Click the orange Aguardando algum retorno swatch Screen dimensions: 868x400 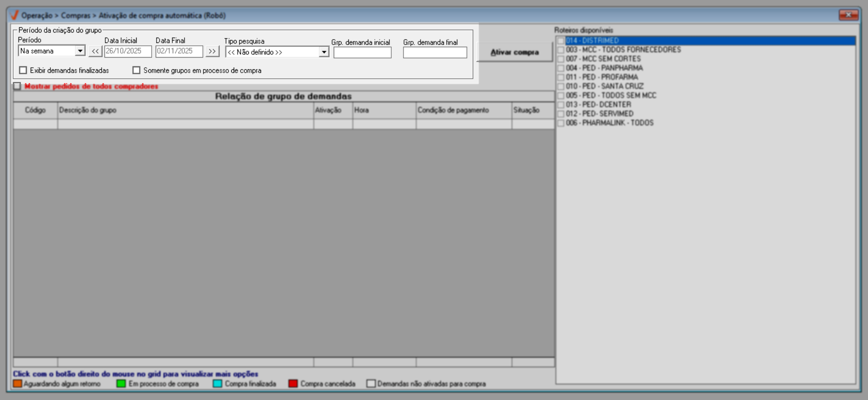[18, 384]
